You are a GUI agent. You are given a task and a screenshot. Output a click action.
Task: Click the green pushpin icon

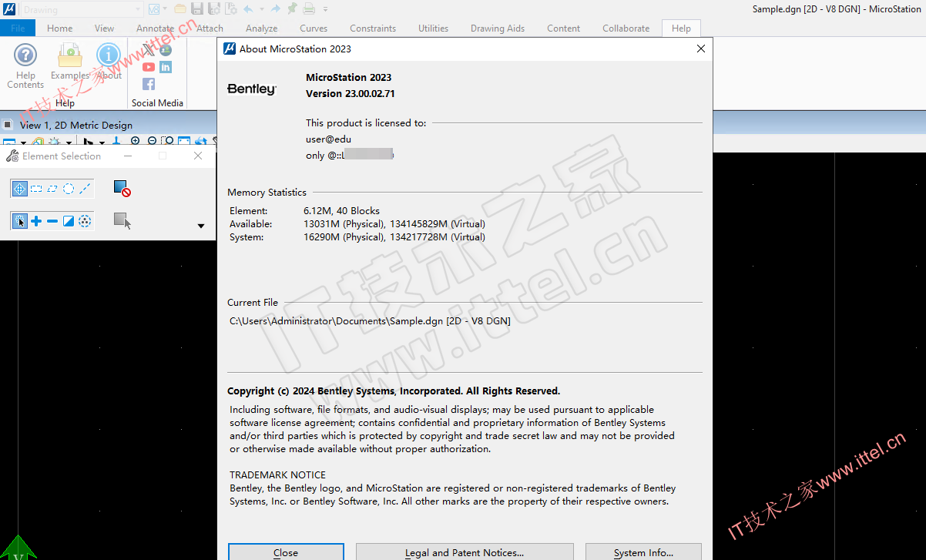coord(292,9)
